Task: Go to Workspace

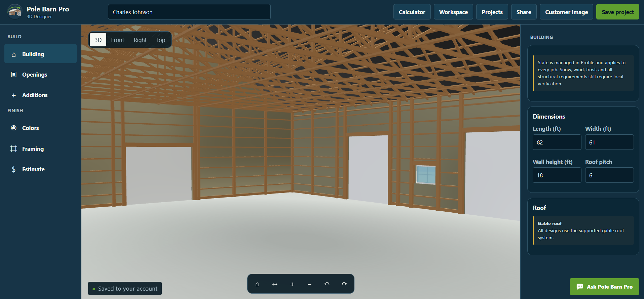Action: click(x=453, y=12)
